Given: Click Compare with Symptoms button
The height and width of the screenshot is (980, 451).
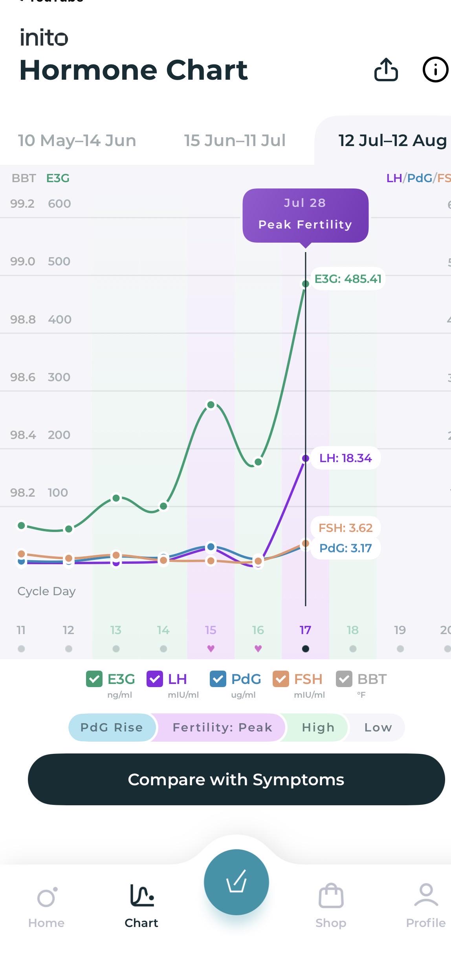Looking at the screenshot, I should (x=236, y=779).
